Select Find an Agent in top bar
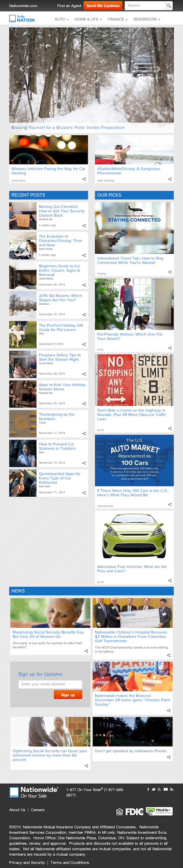The image size is (183, 868). click(69, 6)
